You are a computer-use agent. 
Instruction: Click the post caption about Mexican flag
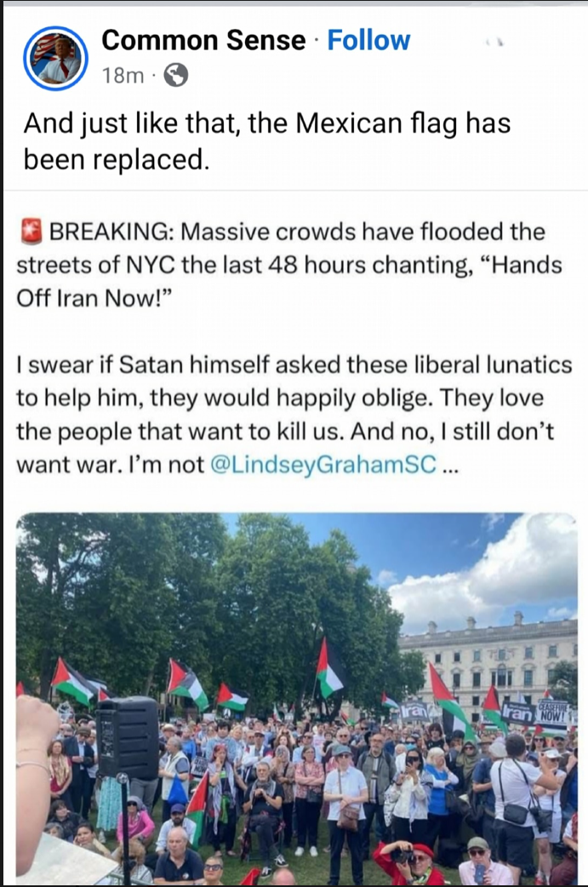[x=267, y=140]
